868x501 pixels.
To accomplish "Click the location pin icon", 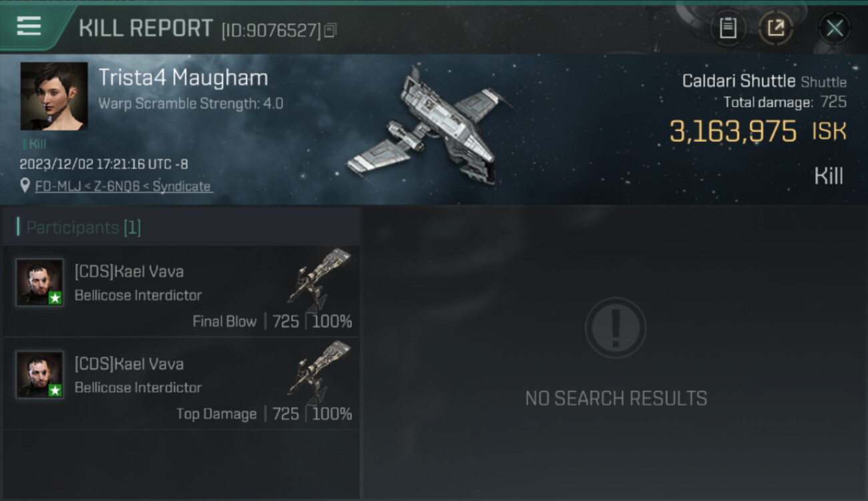I will point(25,186).
